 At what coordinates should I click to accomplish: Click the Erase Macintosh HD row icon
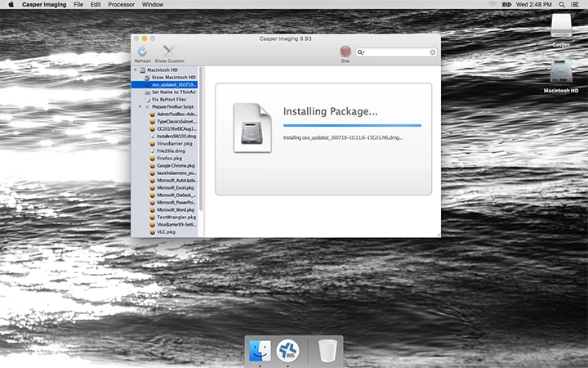(147, 78)
